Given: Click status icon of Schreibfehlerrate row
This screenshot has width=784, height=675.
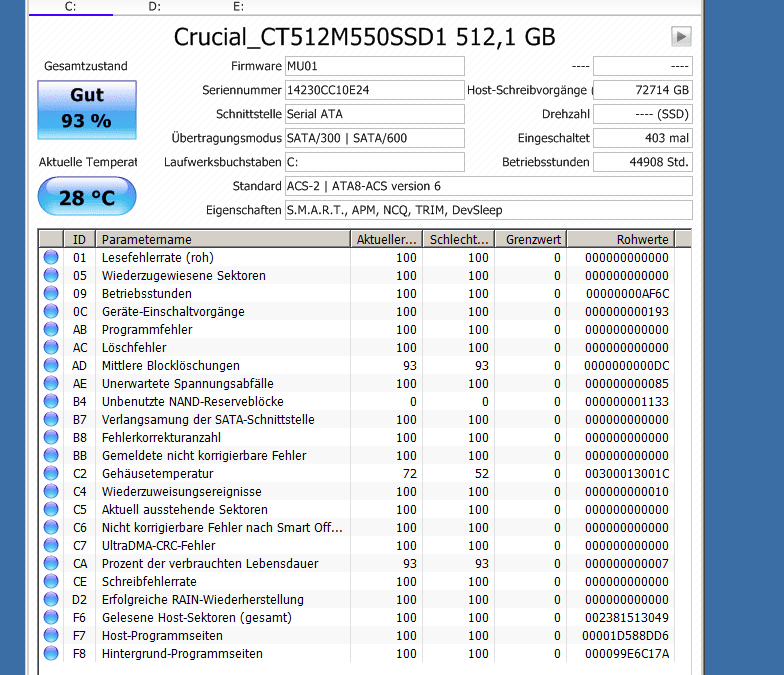Looking at the screenshot, I should (51, 581).
